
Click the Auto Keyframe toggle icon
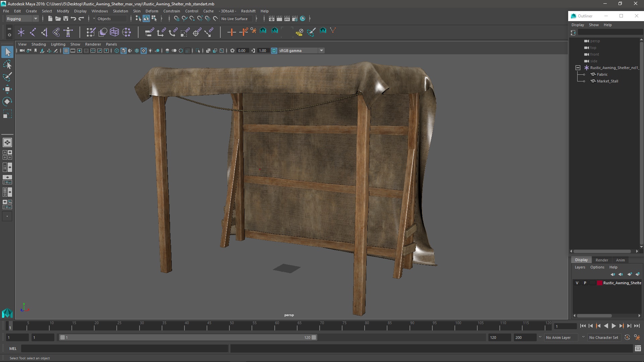[627, 338]
